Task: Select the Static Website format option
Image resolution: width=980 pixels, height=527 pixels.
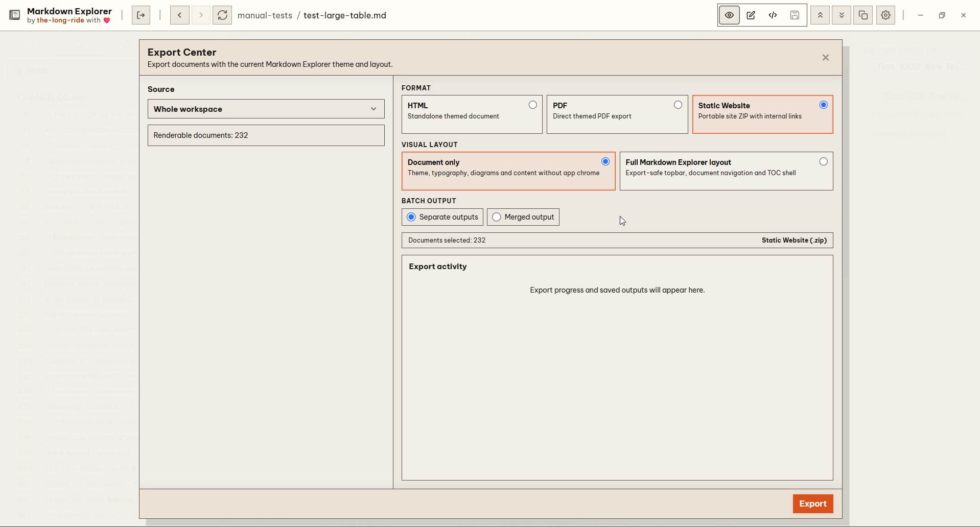Action: point(762,114)
